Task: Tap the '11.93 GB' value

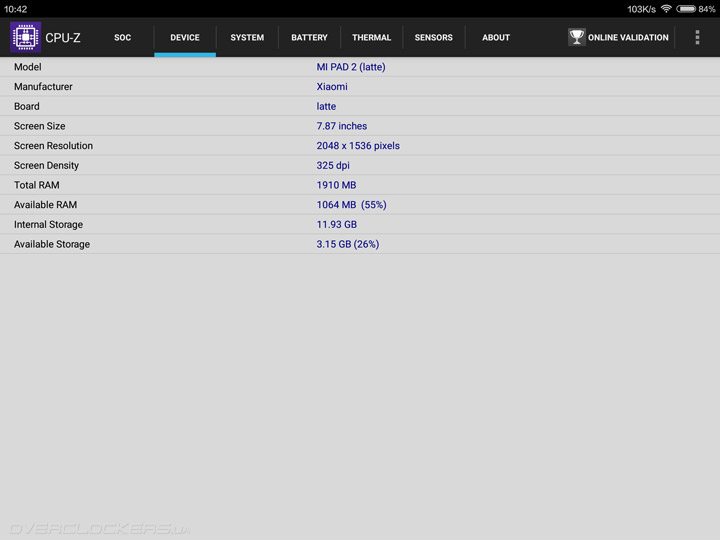Action: click(337, 225)
